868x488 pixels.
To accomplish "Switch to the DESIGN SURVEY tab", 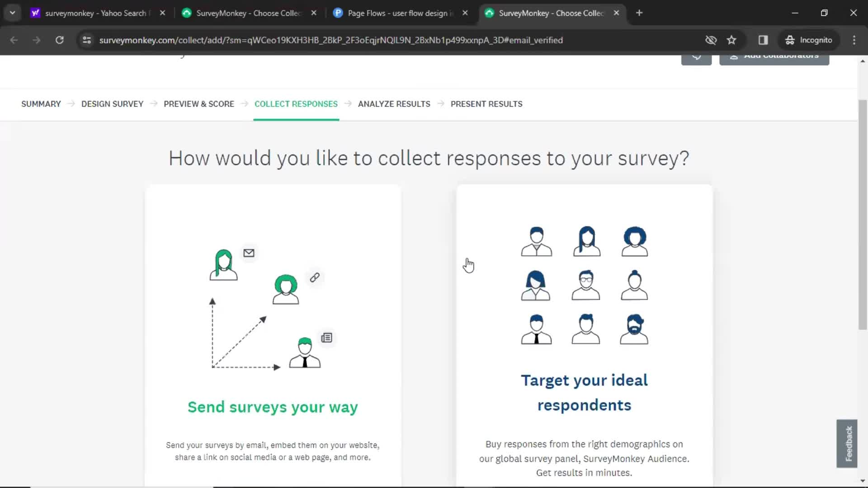I will coord(112,103).
